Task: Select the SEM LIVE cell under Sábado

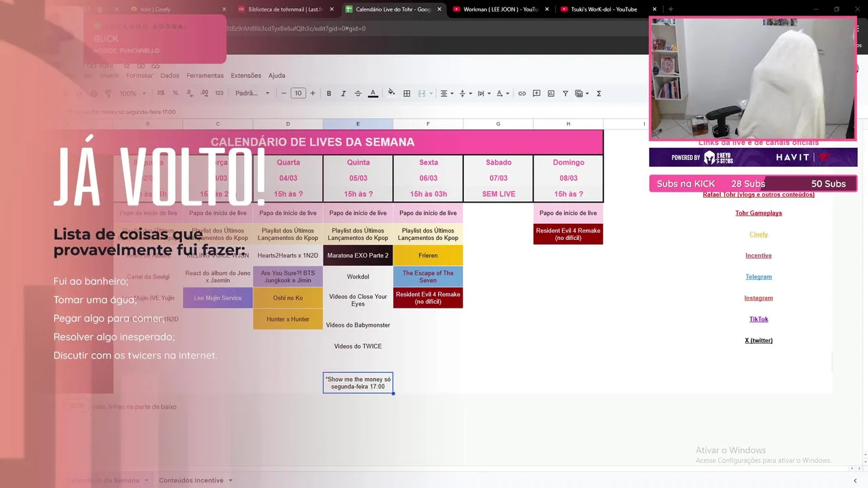Action: pos(498,194)
